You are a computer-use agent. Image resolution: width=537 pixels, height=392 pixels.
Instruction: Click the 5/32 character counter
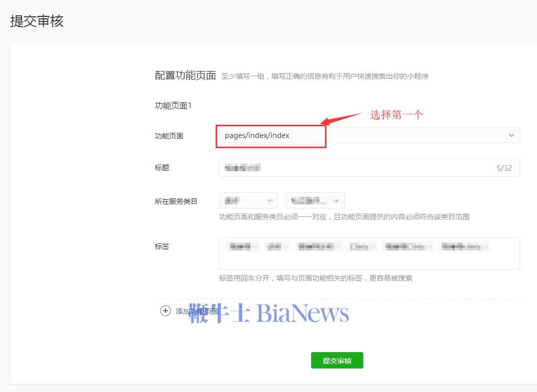[x=504, y=168]
